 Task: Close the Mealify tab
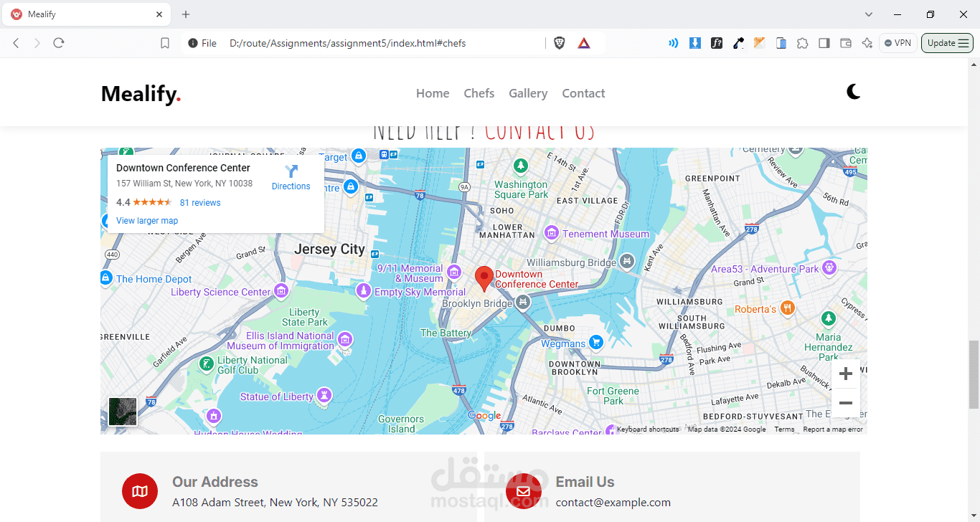tap(159, 14)
